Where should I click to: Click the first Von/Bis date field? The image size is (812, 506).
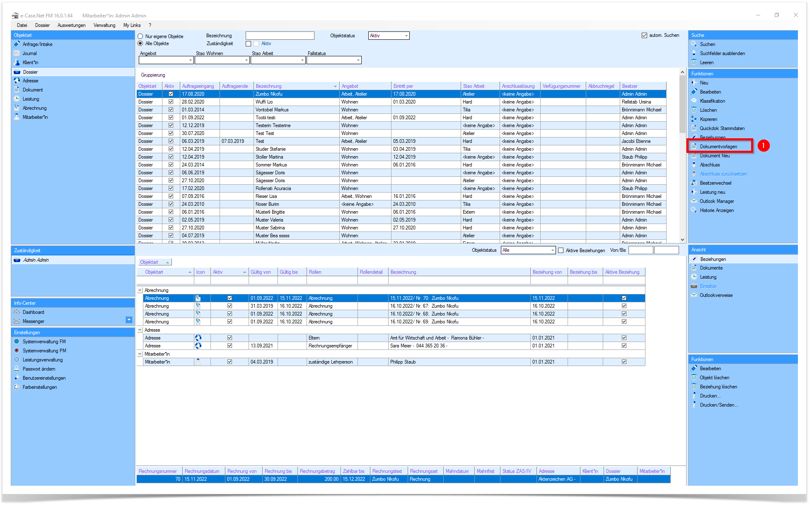(640, 250)
